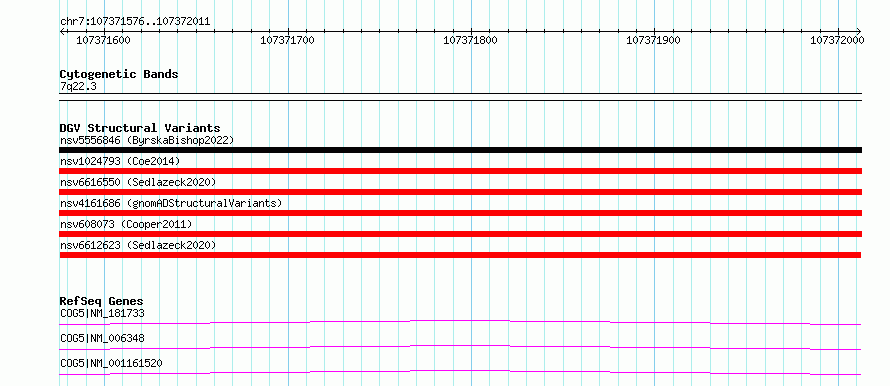Image resolution: width=890 pixels, height=386 pixels.
Task: Open variant nsv608073 (Cooper2011) label
Action: tap(126, 224)
